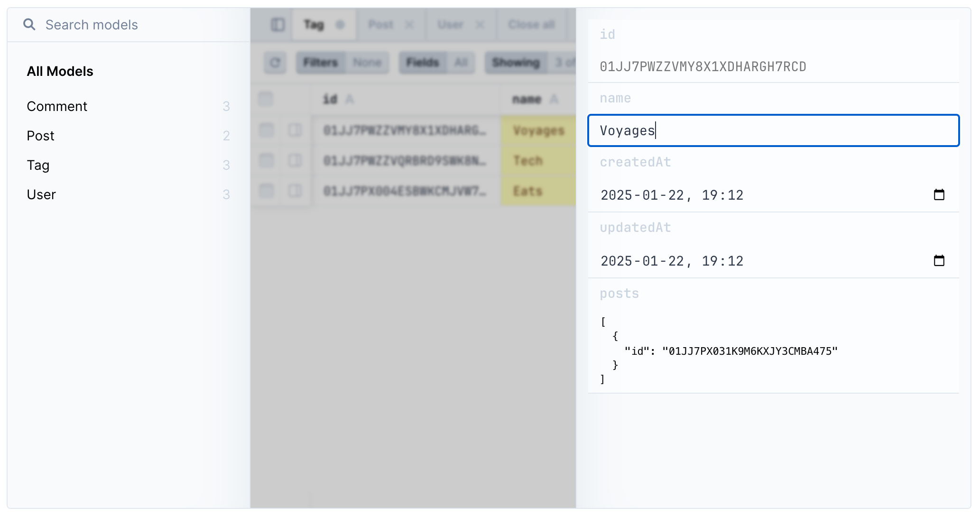This screenshot has height=516, width=980.
Task: Open calendar picker for updatedAt
Action: tap(939, 261)
